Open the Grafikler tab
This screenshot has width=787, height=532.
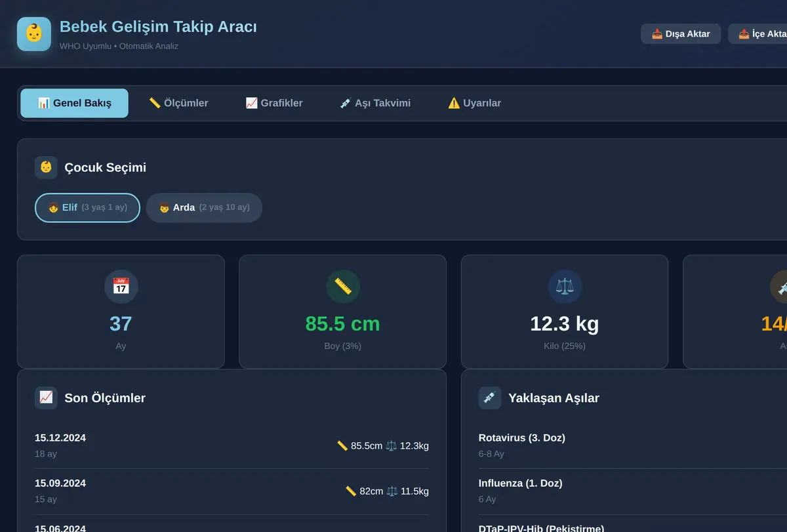(274, 103)
